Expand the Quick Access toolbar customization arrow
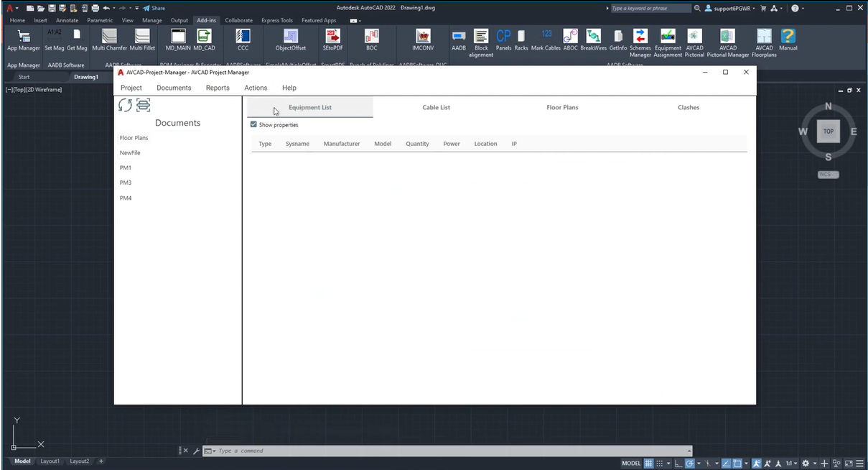The height and width of the screenshot is (470, 868). point(136,8)
